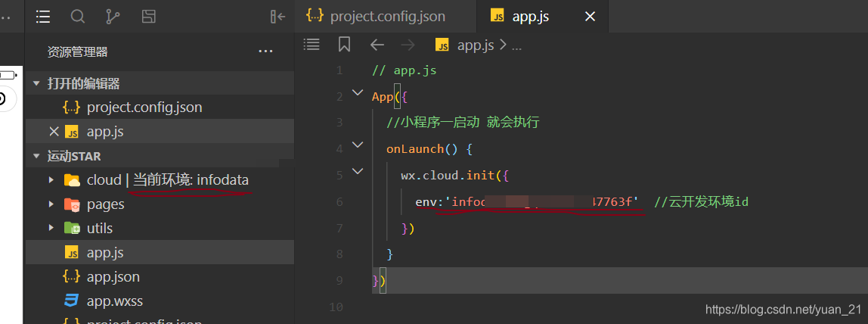868x324 pixels.
Task: Click the wx.cloud.init text on line 5
Action: pyautogui.click(x=448, y=176)
